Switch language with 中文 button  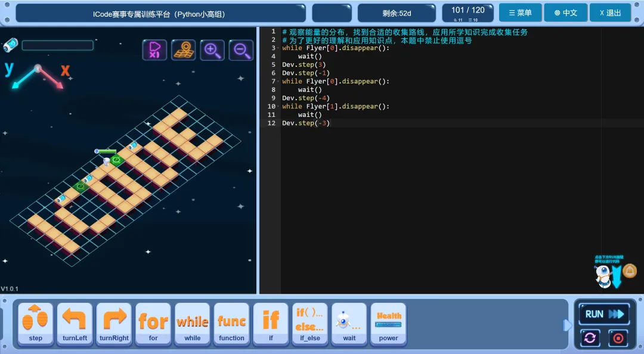pyautogui.click(x=565, y=13)
